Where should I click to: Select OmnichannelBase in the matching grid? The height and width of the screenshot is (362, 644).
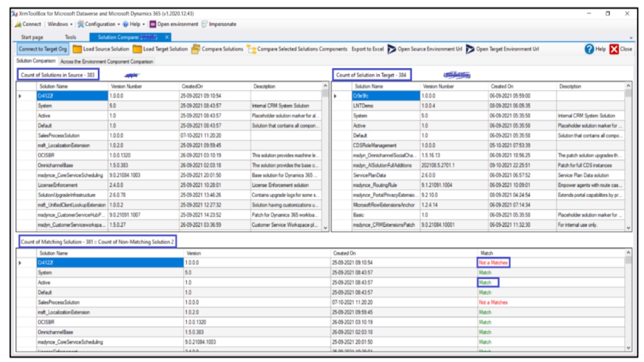[x=110, y=332]
